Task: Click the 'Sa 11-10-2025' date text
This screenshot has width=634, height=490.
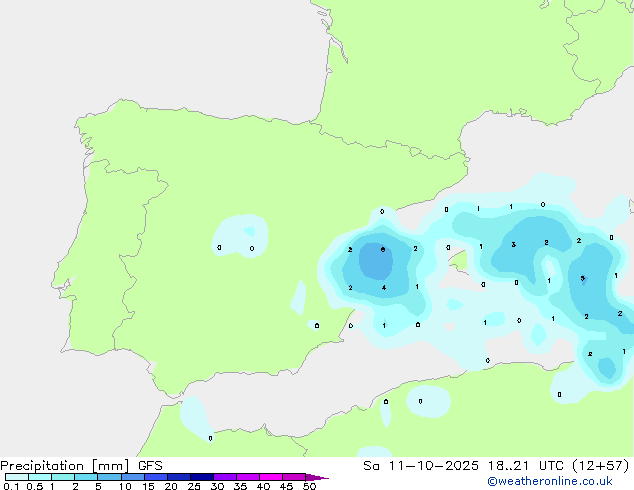Action: 421,466
